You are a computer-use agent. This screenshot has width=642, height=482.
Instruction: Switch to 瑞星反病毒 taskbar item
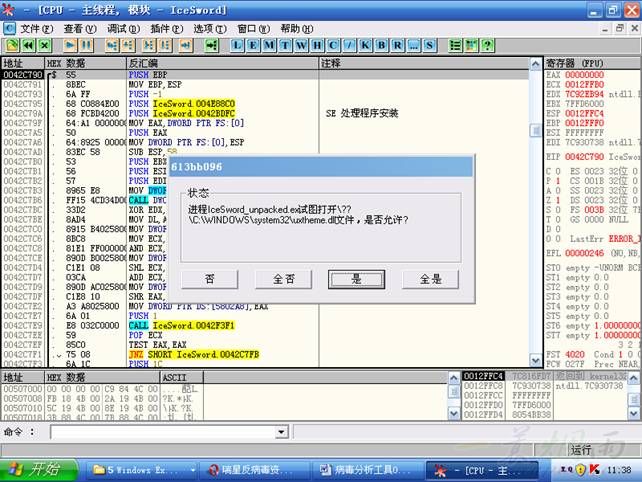(253, 470)
